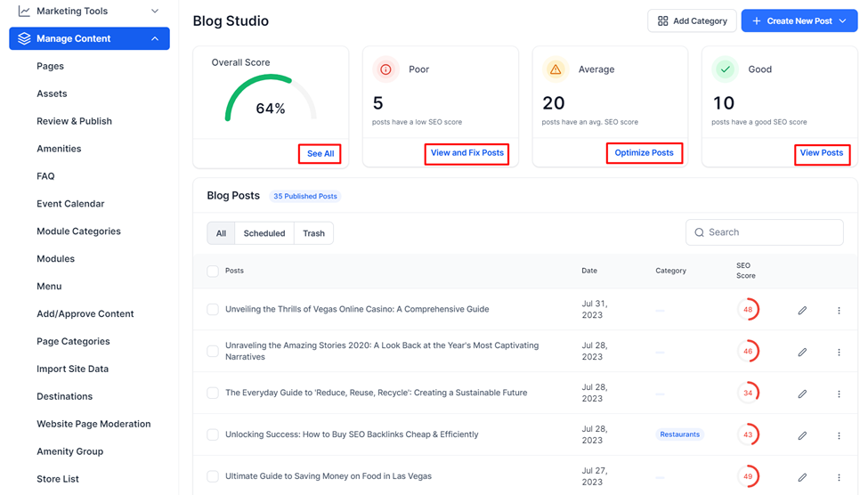
Task: Click the pencil edit icon for Vegas Online Casino post
Action: pyautogui.click(x=802, y=310)
